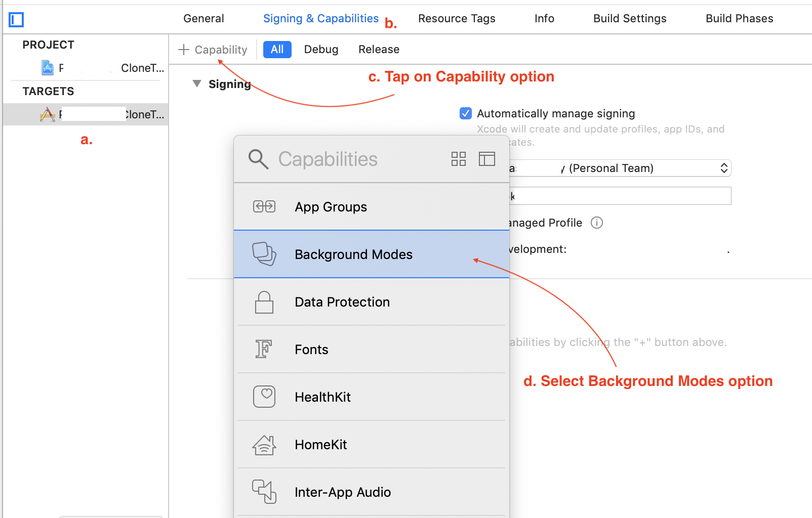The width and height of the screenshot is (812, 518).
Task: Select the HealthKit capability
Action: [372, 397]
